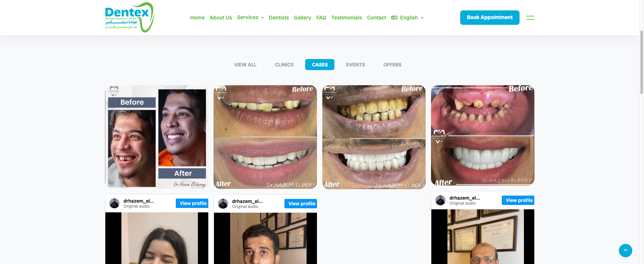Select the CASES gallery filter tab
Image resolution: width=644 pixels, height=264 pixels.
click(320, 64)
